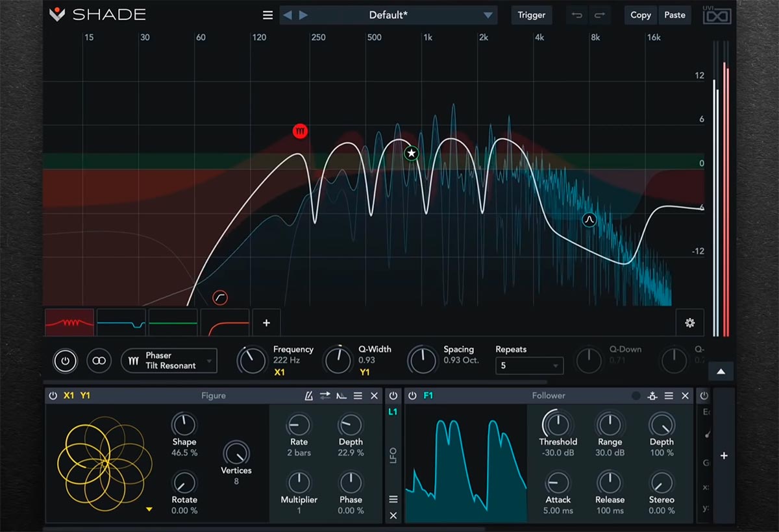Image resolution: width=779 pixels, height=532 pixels.
Task: Select the blue notch band thumbnail
Action: pyautogui.click(x=121, y=322)
